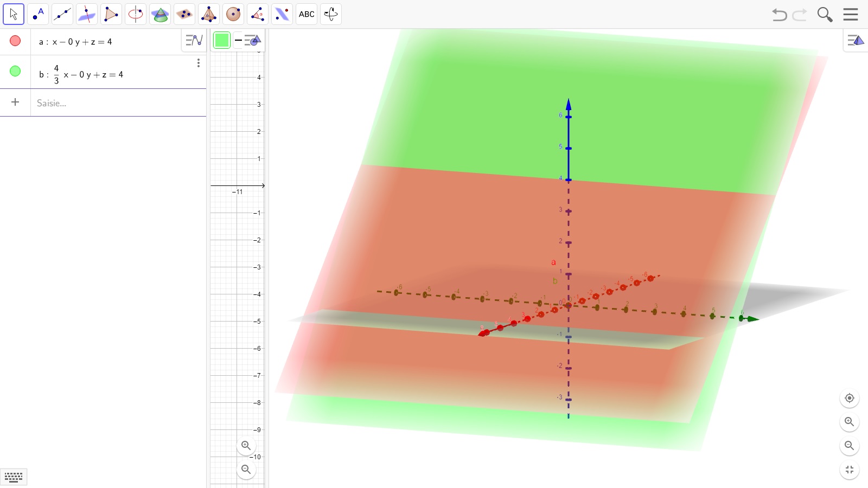This screenshot has width=868, height=488.
Task: Pick the Plane through 3 Points tool
Action: coord(184,14)
